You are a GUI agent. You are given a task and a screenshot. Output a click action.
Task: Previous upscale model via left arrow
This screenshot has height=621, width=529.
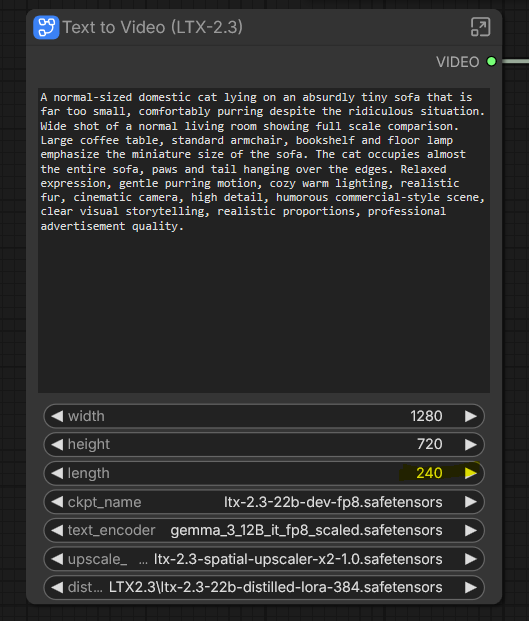pos(57,559)
